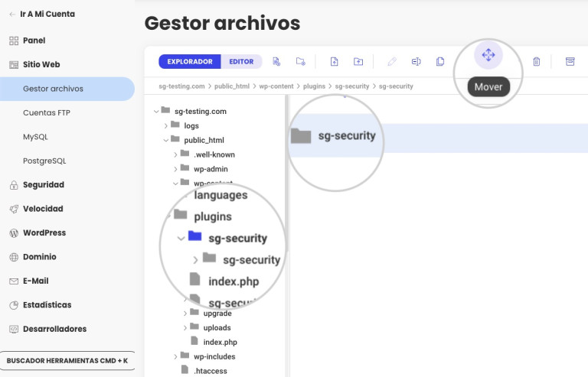Click the rename icon in toolbar
This screenshot has width=588, height=377.
click(x=416, y=61)
